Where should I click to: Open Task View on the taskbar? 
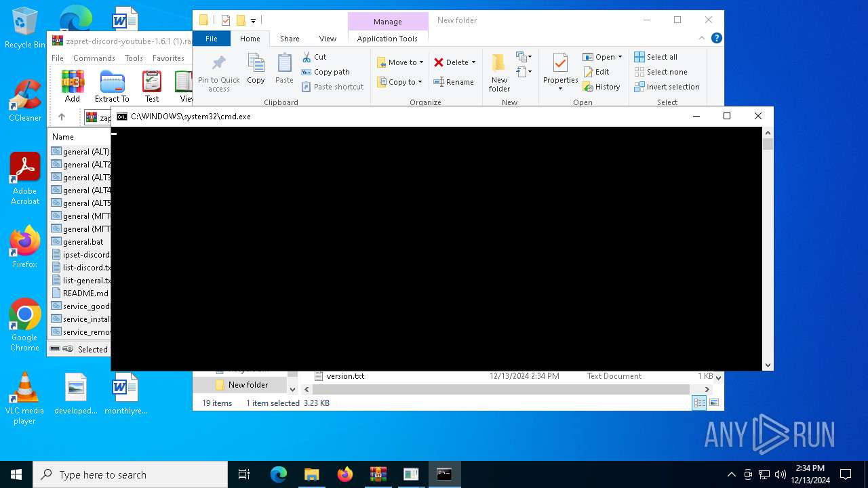(x=244, y=474)
